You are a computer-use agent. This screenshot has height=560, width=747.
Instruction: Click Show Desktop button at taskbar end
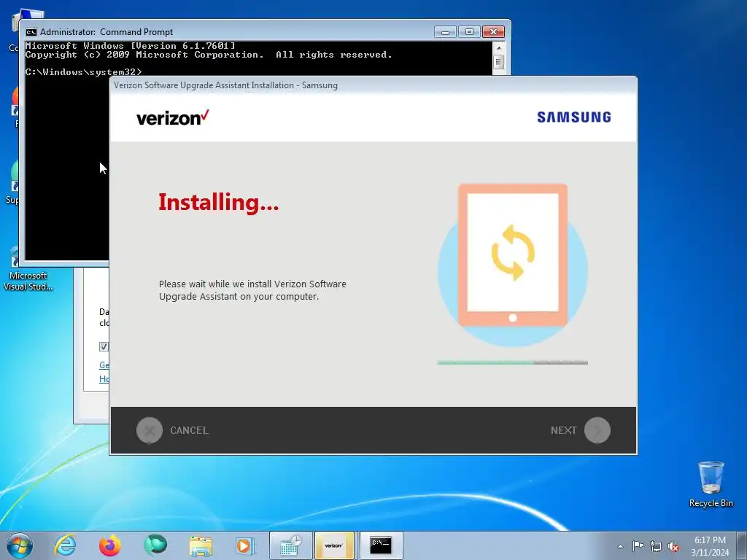pos(741,545)
